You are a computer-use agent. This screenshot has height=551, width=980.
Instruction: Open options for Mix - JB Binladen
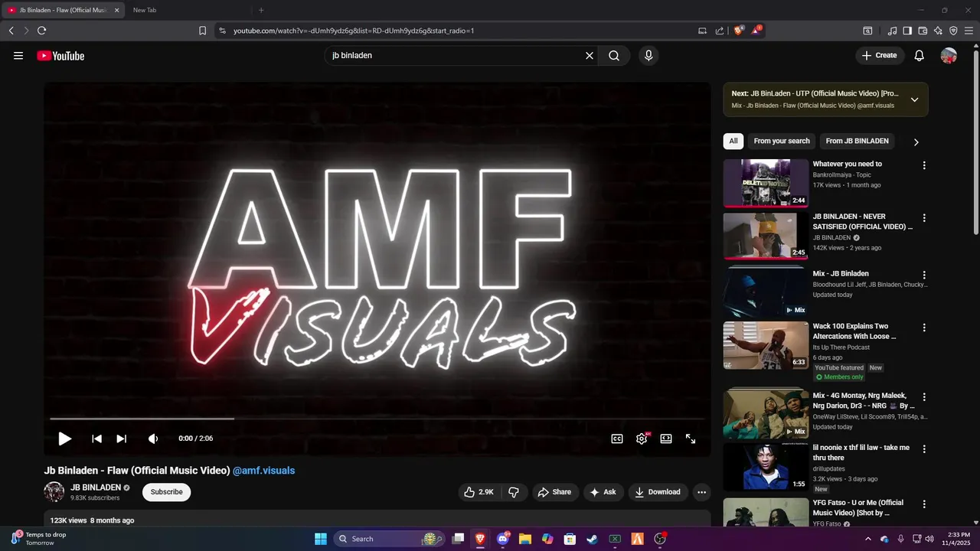924,275
